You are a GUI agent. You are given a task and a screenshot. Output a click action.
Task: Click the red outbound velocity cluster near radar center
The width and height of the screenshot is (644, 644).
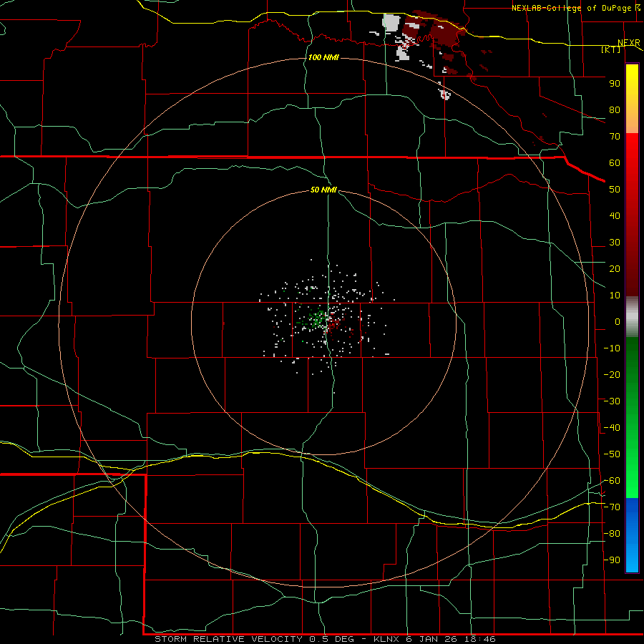click(334, 323)
